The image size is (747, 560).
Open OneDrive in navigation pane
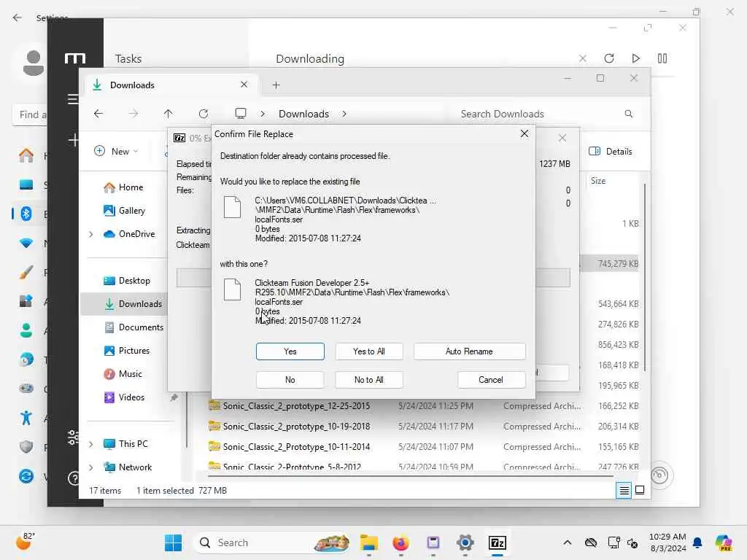coord(130,234)
